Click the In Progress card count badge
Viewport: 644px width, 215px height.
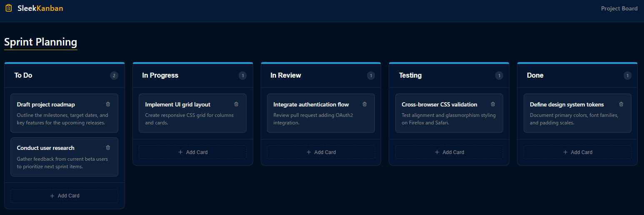point(242,76)
